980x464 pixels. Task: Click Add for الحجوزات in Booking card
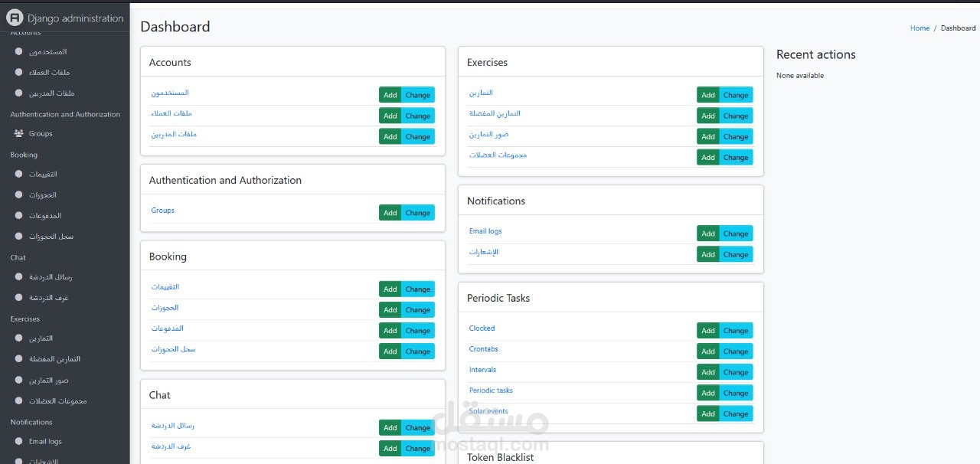tap(390, 310)
